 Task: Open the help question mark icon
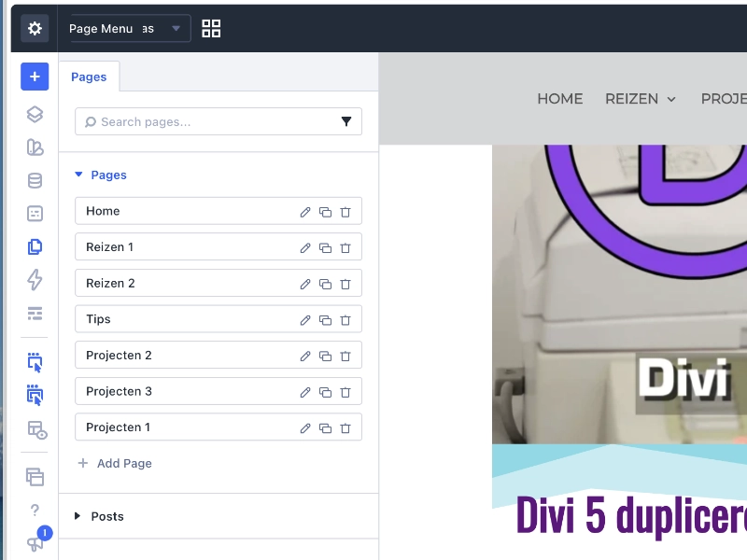35,511
